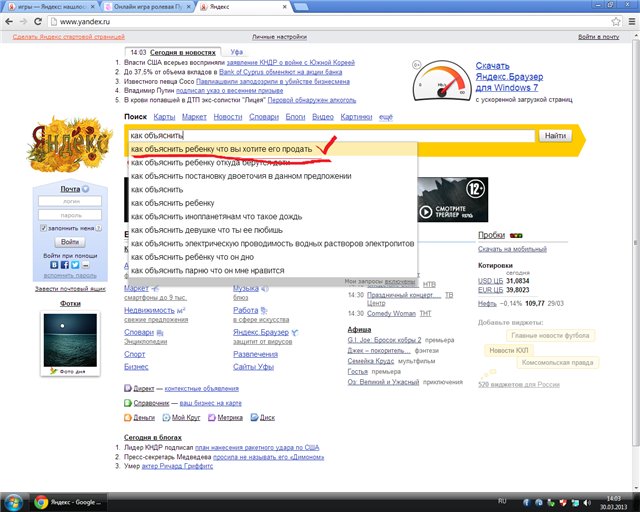Viewport: 640px width, 512px height.
Task: Log in with Twitter icon
Action: click(75, 265)
